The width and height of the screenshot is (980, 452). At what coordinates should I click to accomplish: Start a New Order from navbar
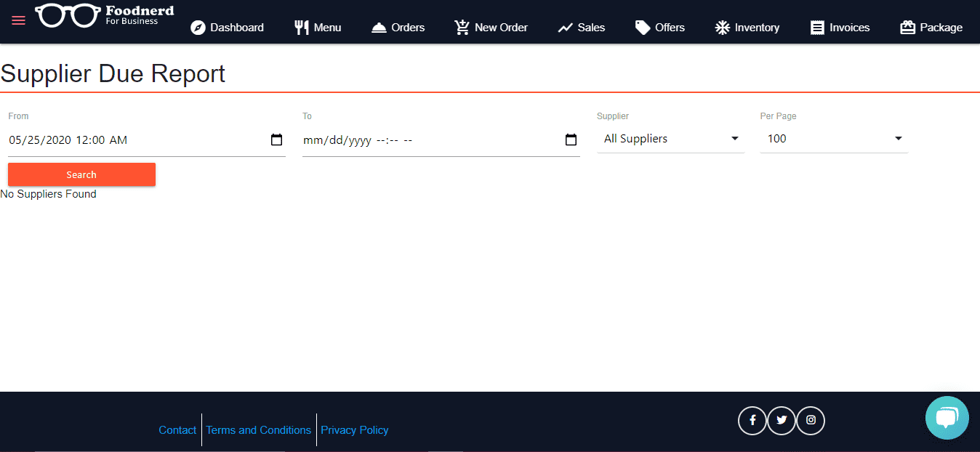pyautogui.click(x=491, y=28)
